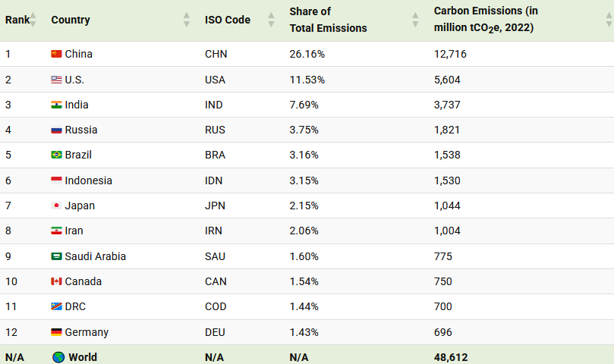Click the India flag icon
The image size is (614, 364).
56,105
